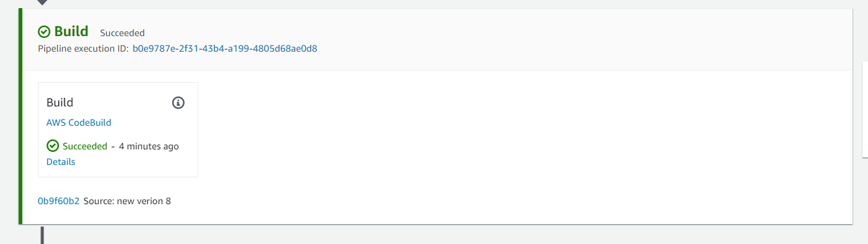Viewport: 868px width, 244px height.
Task: Click the Succeeded check icon in action card
Action: tap(53, 146)
